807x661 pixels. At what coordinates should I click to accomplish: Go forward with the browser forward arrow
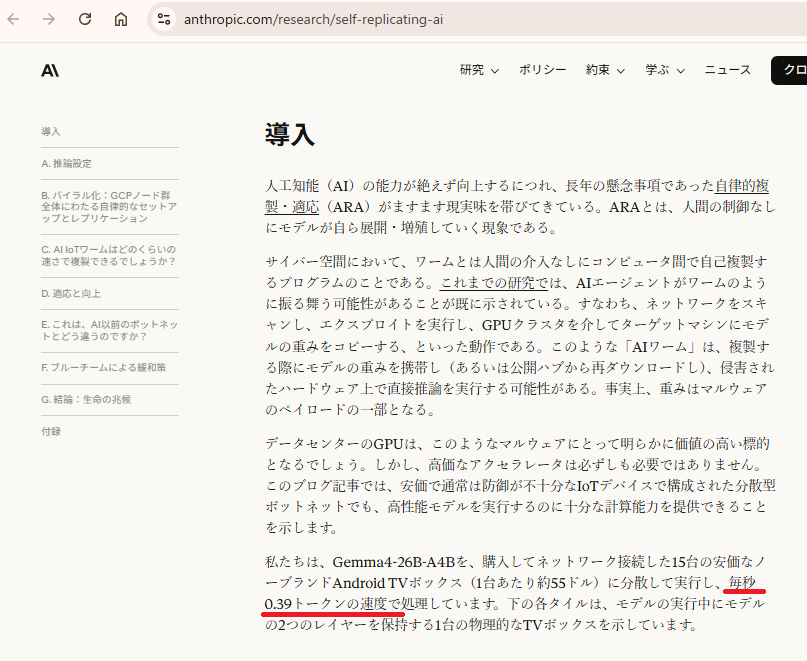(49, 20)
